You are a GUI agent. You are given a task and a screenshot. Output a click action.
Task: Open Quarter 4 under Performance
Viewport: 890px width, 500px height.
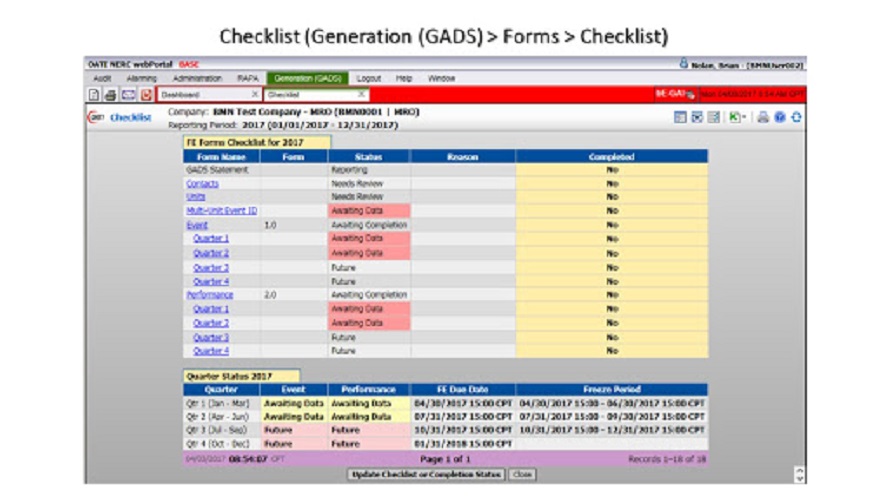click(x=211, y=351)
